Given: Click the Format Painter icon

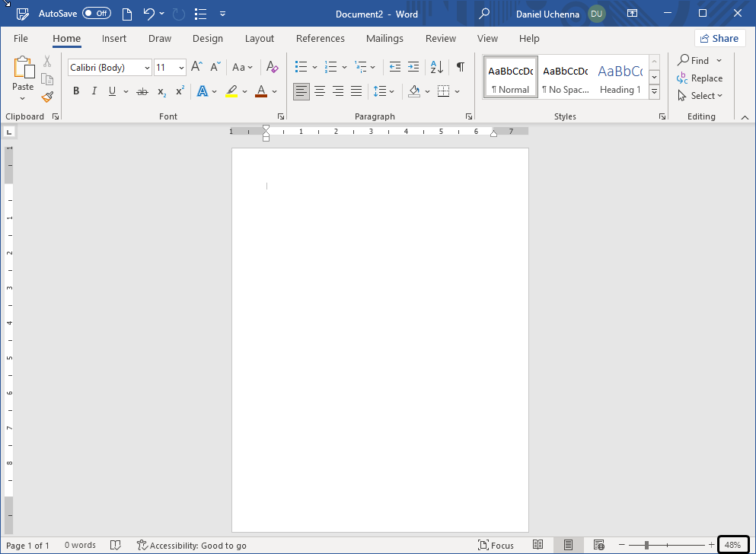Looking at the screenshot, I should coord(46,96).
